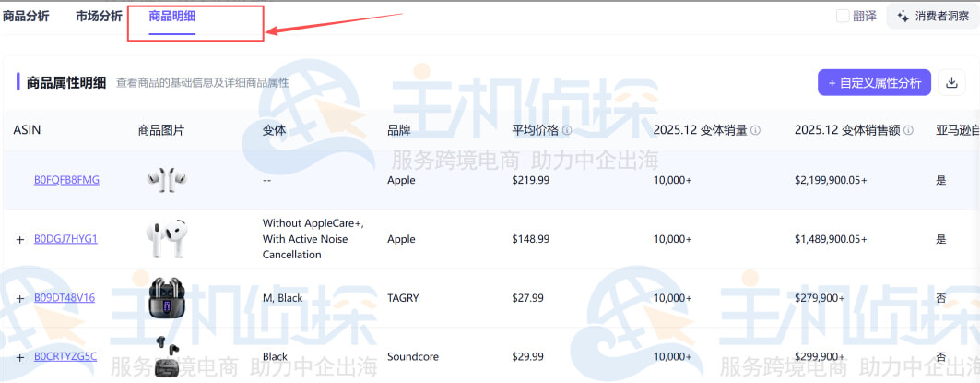
Task: Open ASIN link B0FQFB8FMG
Action: click(66, 180)
